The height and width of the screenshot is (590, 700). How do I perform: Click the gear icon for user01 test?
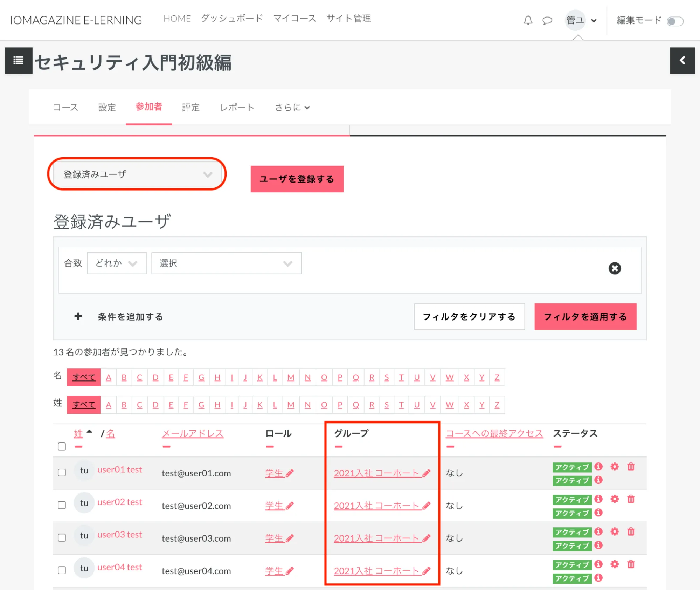[614, 467]
